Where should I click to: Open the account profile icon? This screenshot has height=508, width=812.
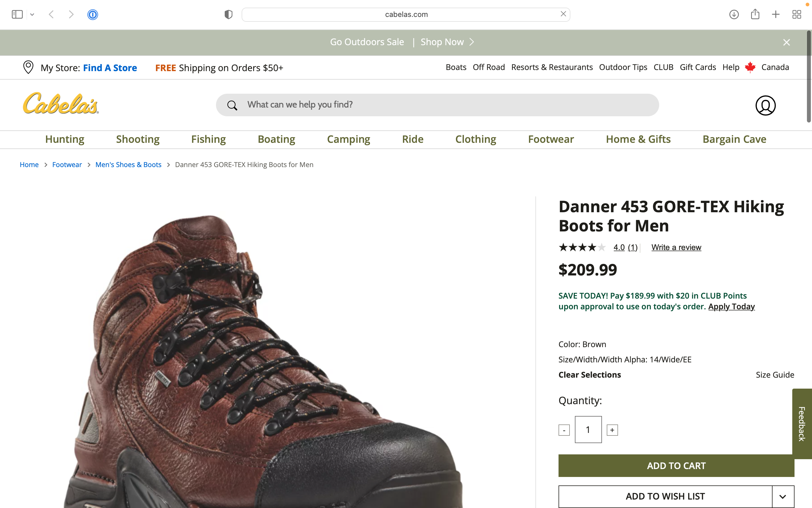pos(765,106)
